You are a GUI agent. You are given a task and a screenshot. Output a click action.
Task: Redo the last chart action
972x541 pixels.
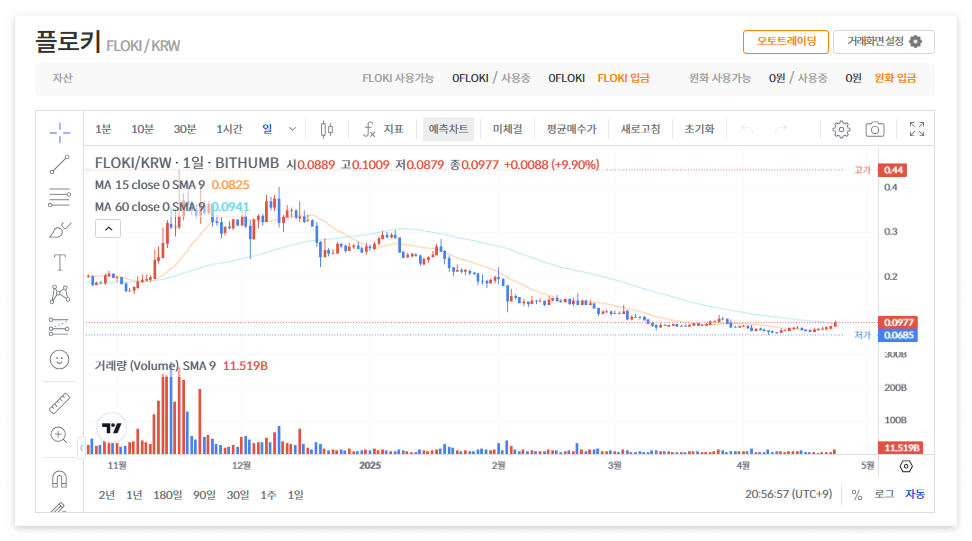[780, 129]
